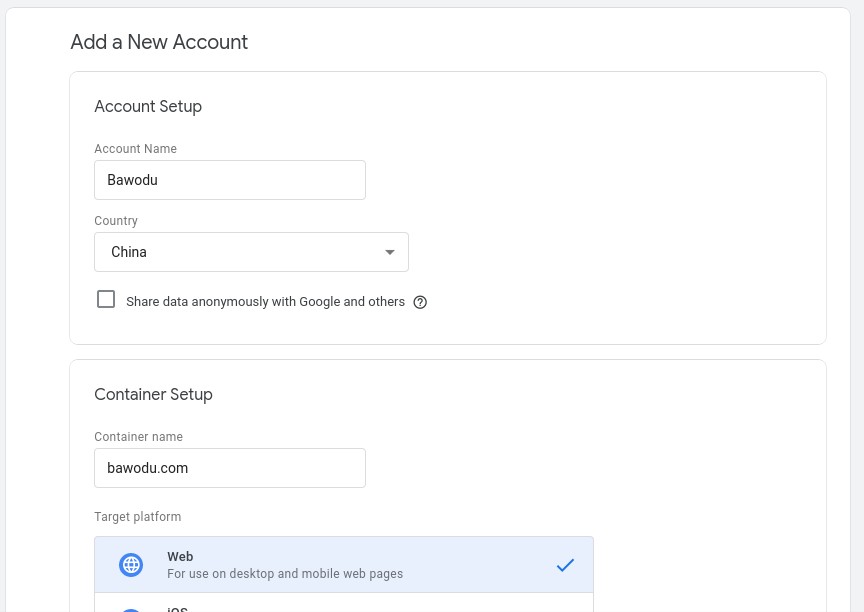This screenshot has width=864, height=612.
Task: Open the Country dropdown showing China
Action: pyautogui.click(x=251, y=252)
